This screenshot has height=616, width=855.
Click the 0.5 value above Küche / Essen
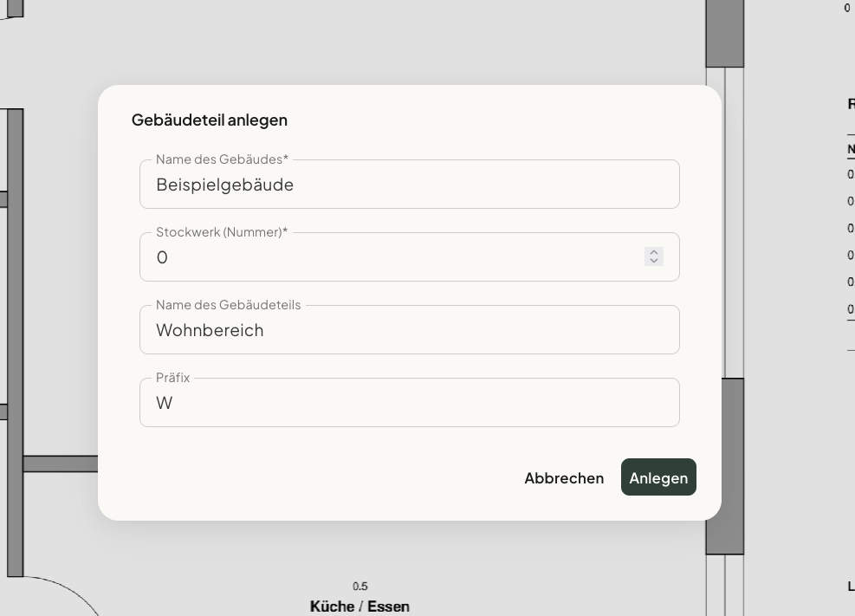pyautogui.click(x=359, y=587)
